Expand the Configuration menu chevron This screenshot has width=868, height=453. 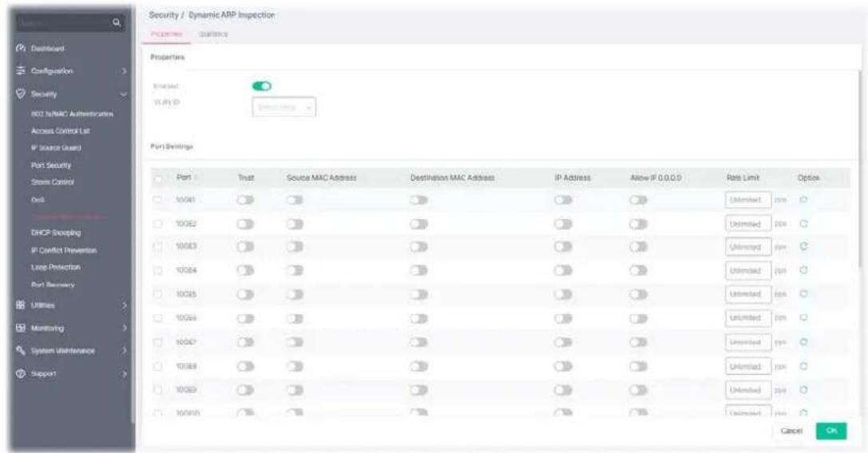point(124,71)
